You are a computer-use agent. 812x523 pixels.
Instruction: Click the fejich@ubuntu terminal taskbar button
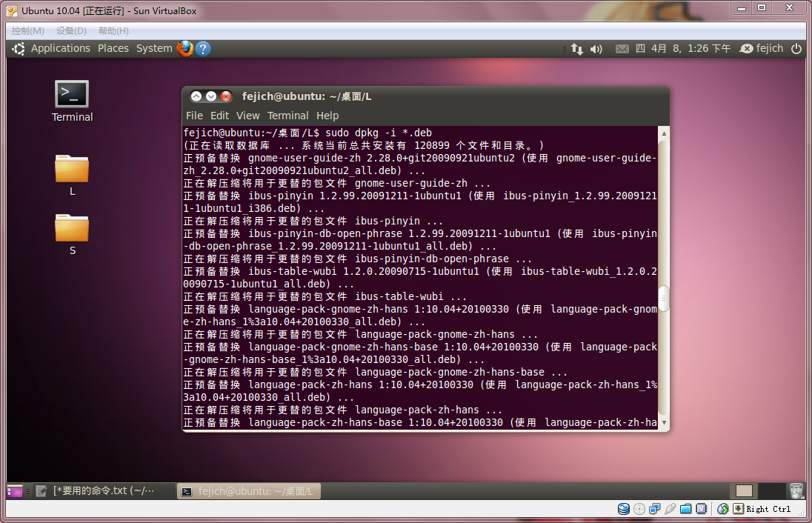(249, 491)
